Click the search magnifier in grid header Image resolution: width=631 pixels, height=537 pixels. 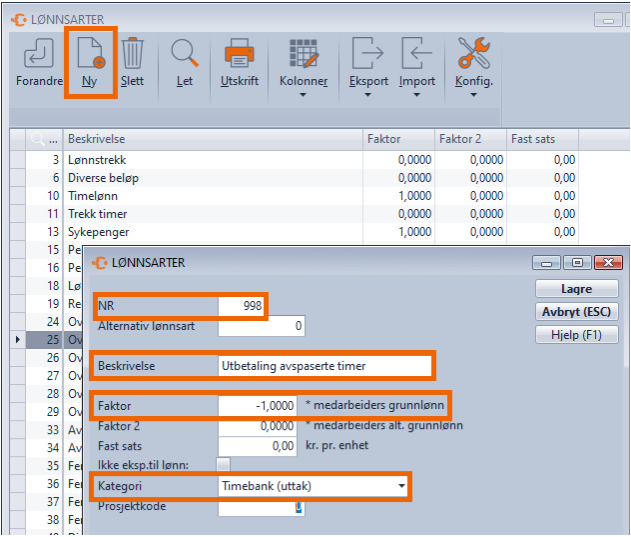(x=37, y=139)
